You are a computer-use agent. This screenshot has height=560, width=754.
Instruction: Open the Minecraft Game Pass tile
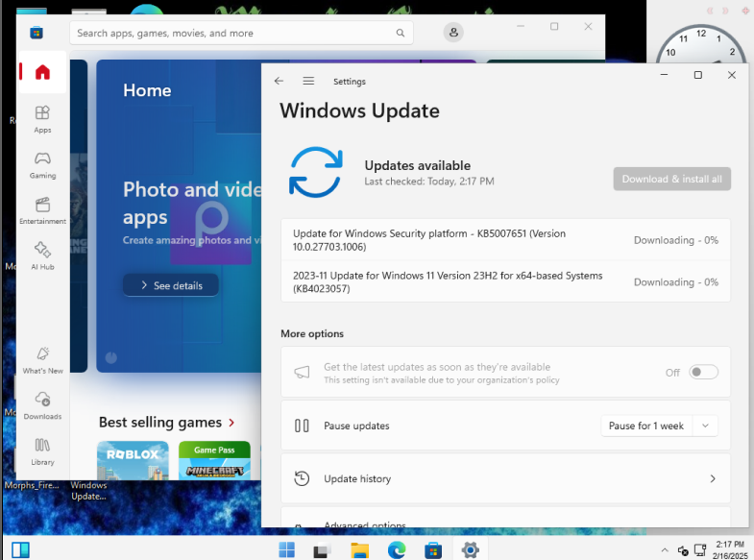coord(214,460)
